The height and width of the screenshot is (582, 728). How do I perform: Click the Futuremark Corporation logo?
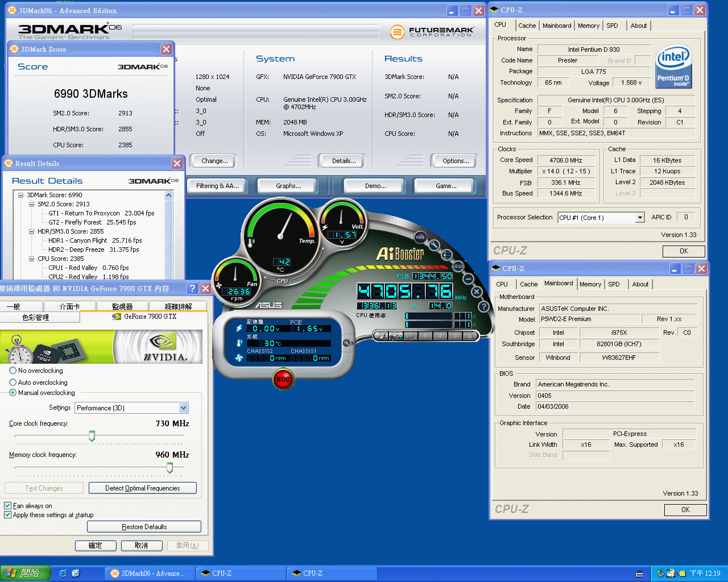432,32
